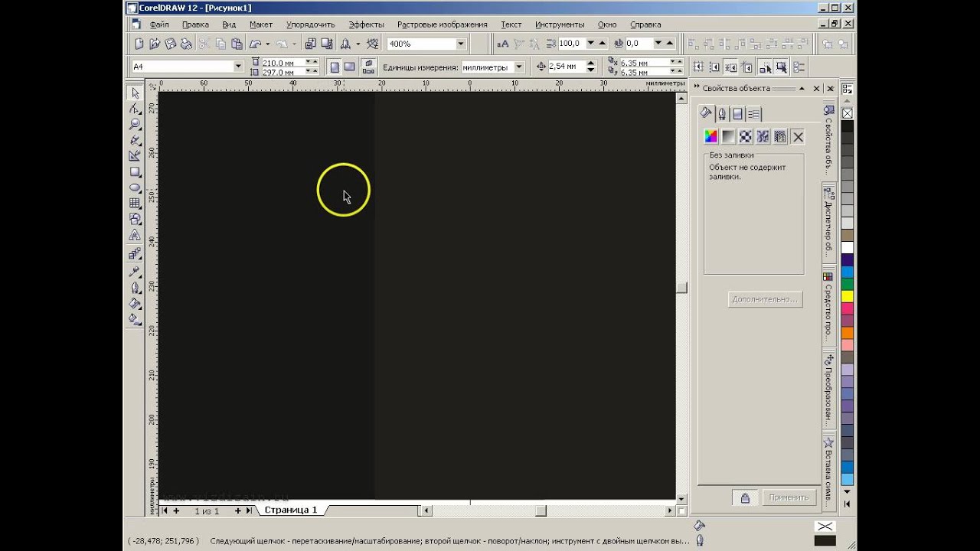Screen dimensions: 980x551
Task: Click the Paste clipboard icon
Action: coord(237,44)
